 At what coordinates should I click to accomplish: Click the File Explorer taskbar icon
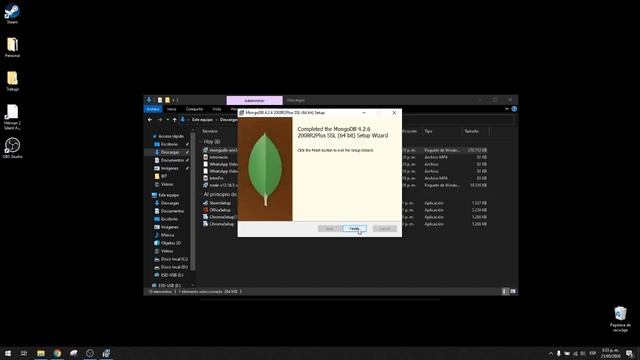coord(41,353)
